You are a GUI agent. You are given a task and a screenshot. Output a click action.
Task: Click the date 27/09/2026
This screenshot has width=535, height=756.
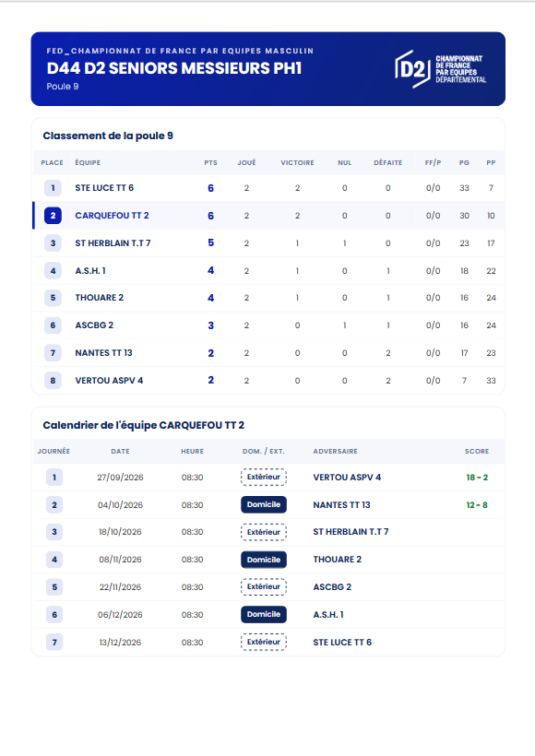(120, 478)
